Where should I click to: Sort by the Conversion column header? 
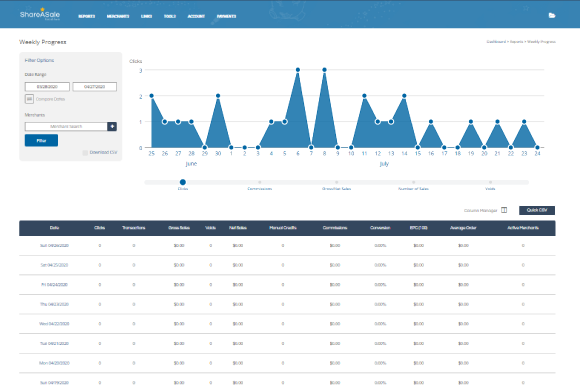point(380,228)
